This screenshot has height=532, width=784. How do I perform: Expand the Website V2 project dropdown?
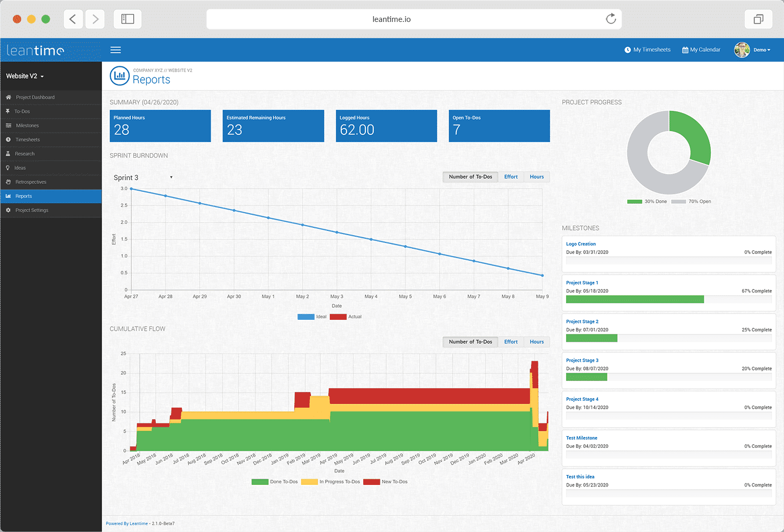click(25, 76)
